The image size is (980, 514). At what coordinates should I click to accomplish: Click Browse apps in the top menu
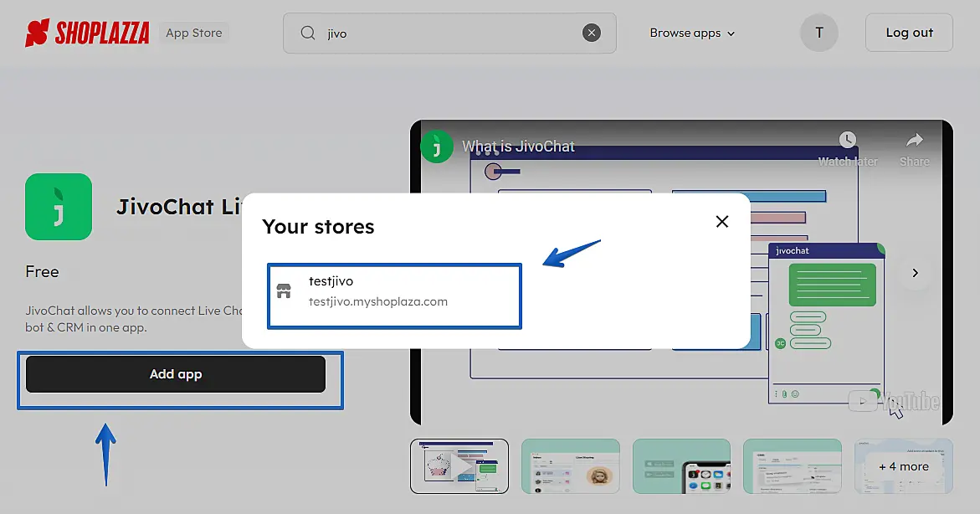685,33
